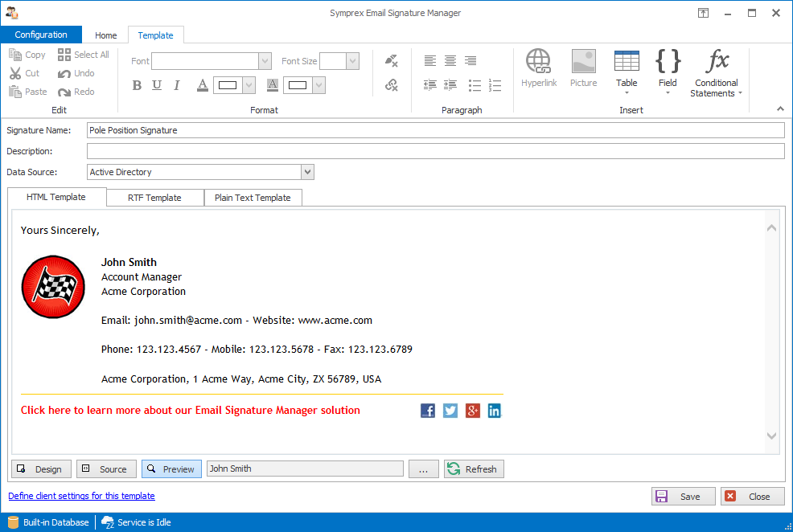Click the Paste clipboard icon
793x532 pixels.
pyautogui.click(x=15, y=92)
